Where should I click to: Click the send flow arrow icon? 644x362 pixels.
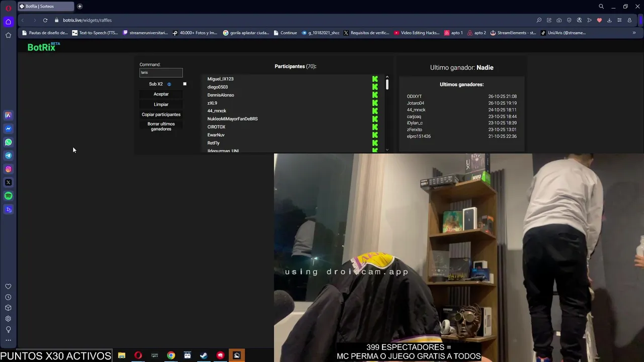tap(589, 20)
